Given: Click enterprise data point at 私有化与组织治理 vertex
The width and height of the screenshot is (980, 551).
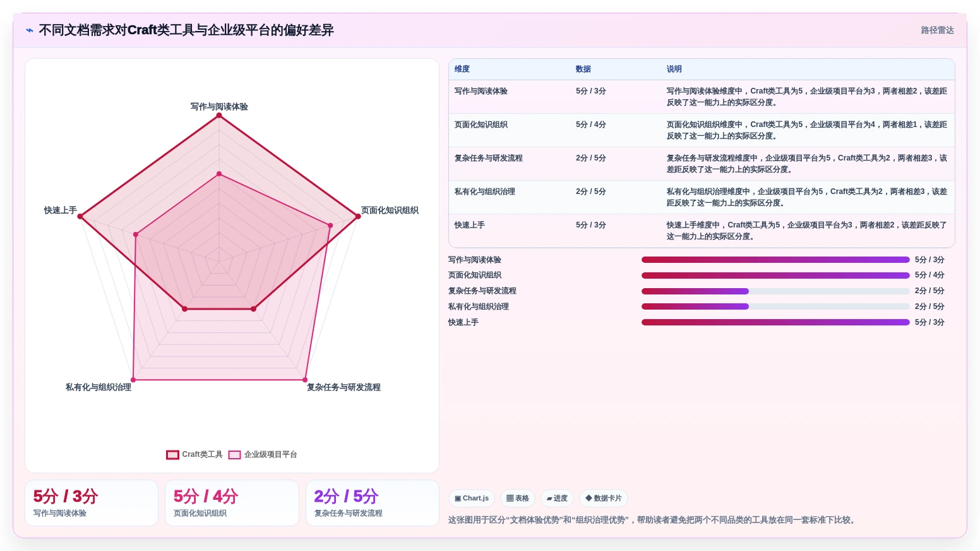Looking at the screenshot, I should pos(133,380).
